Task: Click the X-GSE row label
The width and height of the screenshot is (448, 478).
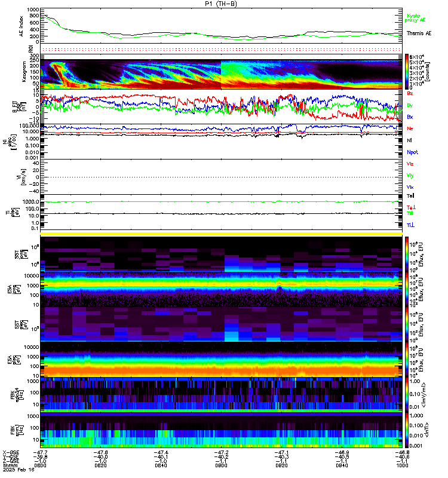Action: point(11,453)
